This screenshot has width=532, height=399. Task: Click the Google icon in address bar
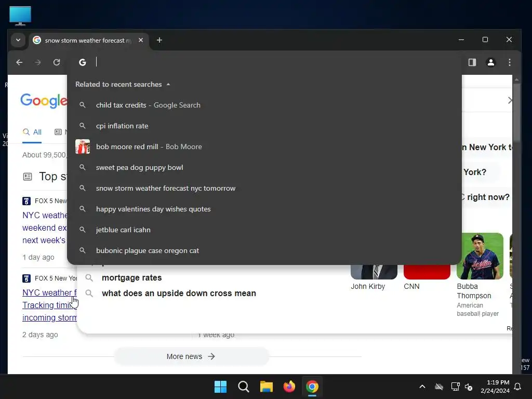(83, 62)
